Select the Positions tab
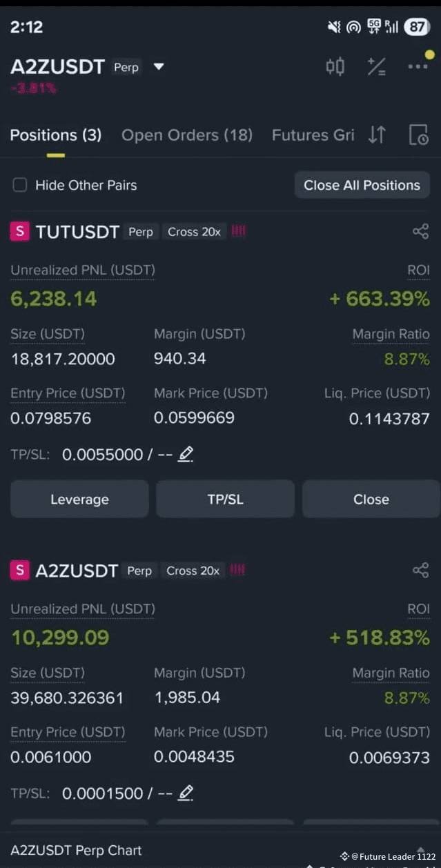Image resolution: width=441 pixels, height=868 pixels. [x=55, y=135]
